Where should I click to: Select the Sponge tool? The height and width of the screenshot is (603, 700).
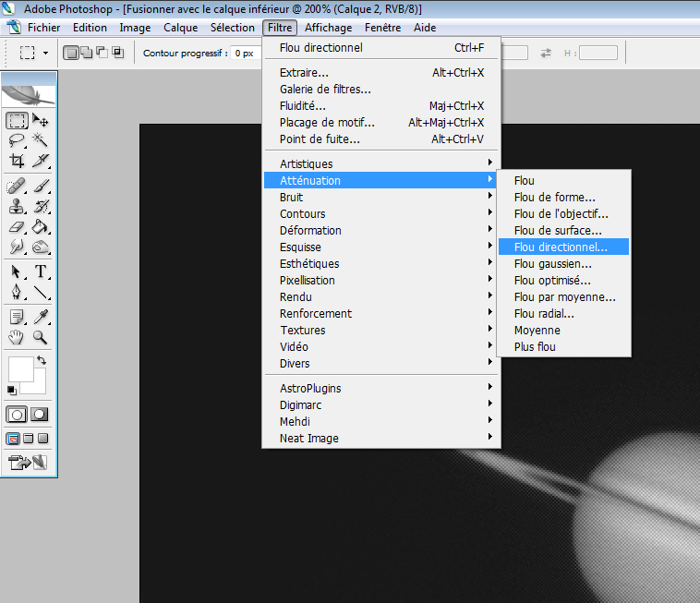[x=41, y=247]
